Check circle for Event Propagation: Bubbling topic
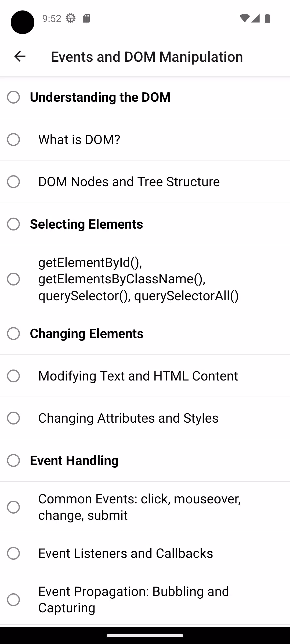 click(x=13, y=600)
